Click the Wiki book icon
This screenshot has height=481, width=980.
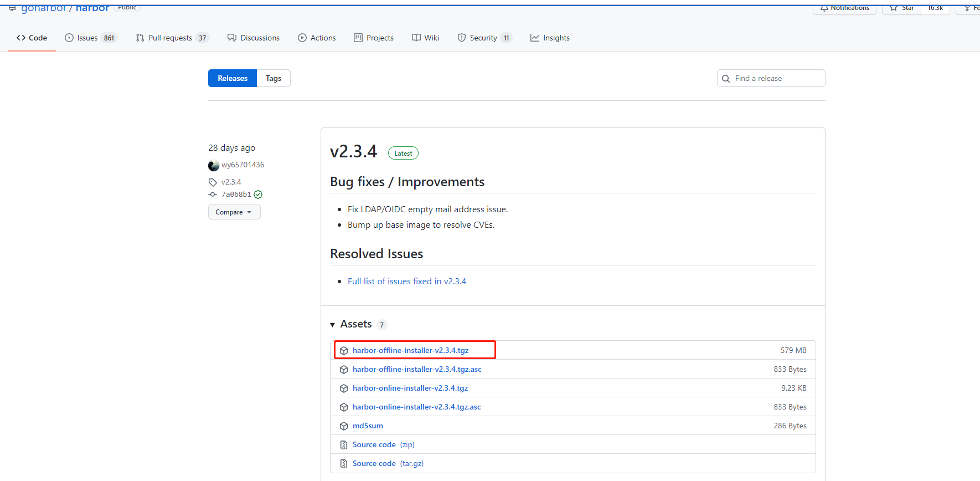tap(416, 38)
